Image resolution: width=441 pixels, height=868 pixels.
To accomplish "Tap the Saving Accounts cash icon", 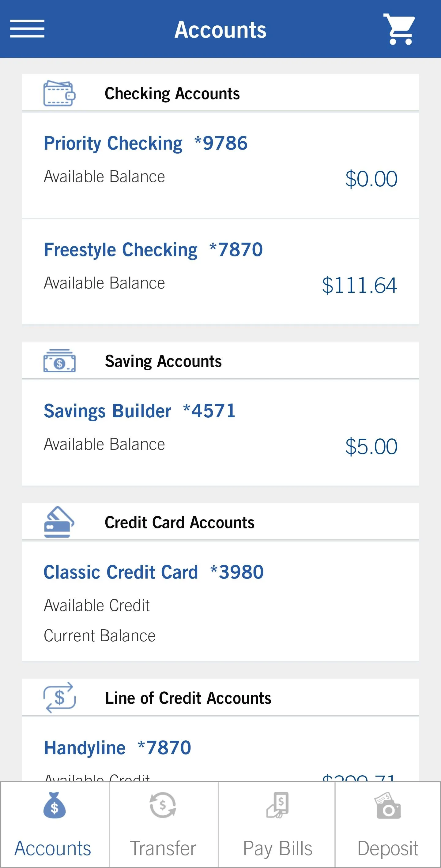I will 59,361.
